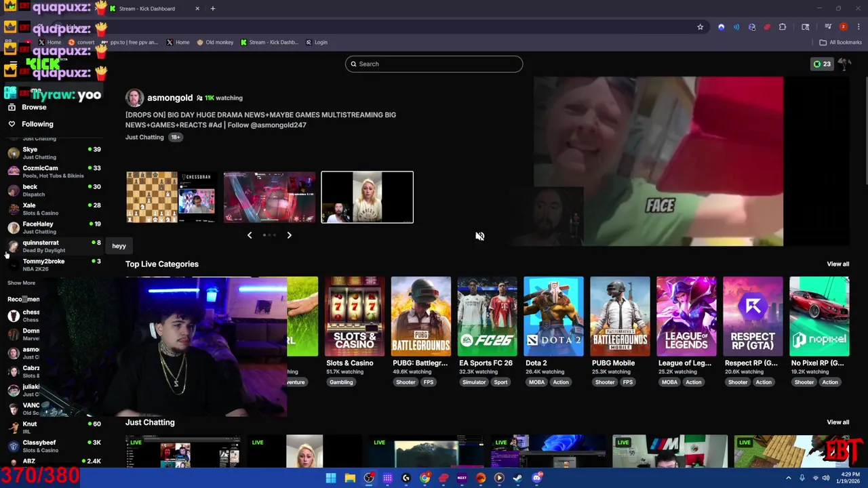Open quinnsterrat Dead By Daylight stream
This screenshot has width=868, height=488.
click(54, 246)
